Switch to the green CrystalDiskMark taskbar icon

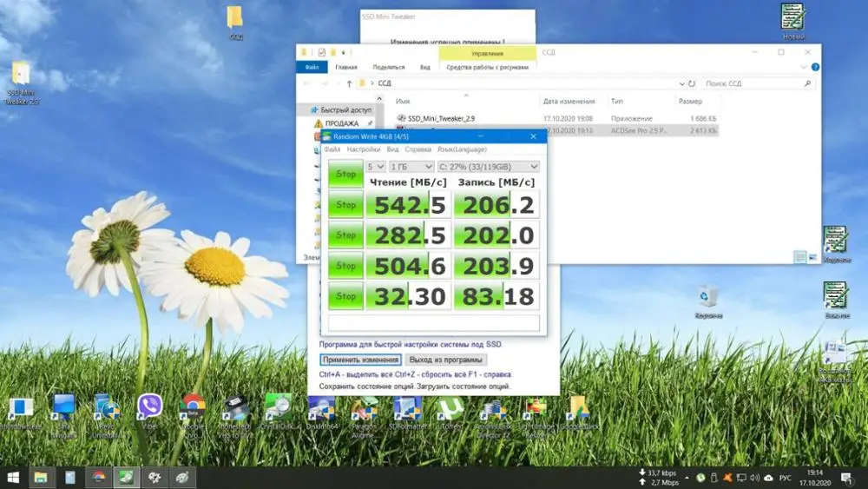[x=127, y=477]
